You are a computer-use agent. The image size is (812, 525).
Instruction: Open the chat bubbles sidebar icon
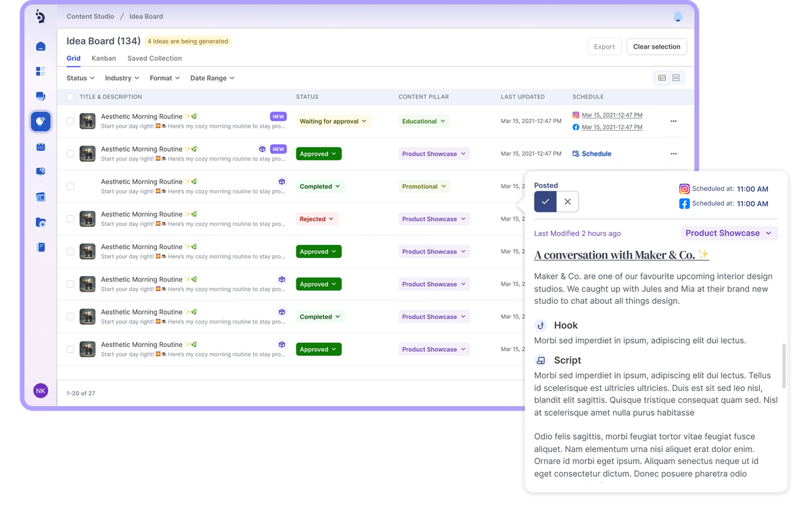(41, 96)
